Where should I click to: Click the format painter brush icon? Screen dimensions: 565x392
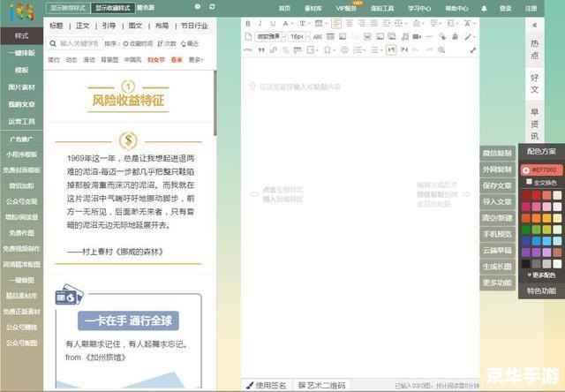point(442,36)
